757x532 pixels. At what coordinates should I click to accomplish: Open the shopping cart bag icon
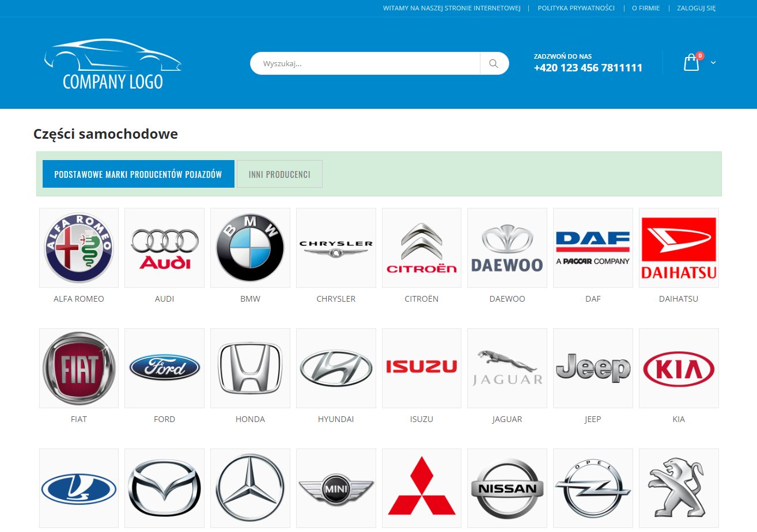pos(692,62)
